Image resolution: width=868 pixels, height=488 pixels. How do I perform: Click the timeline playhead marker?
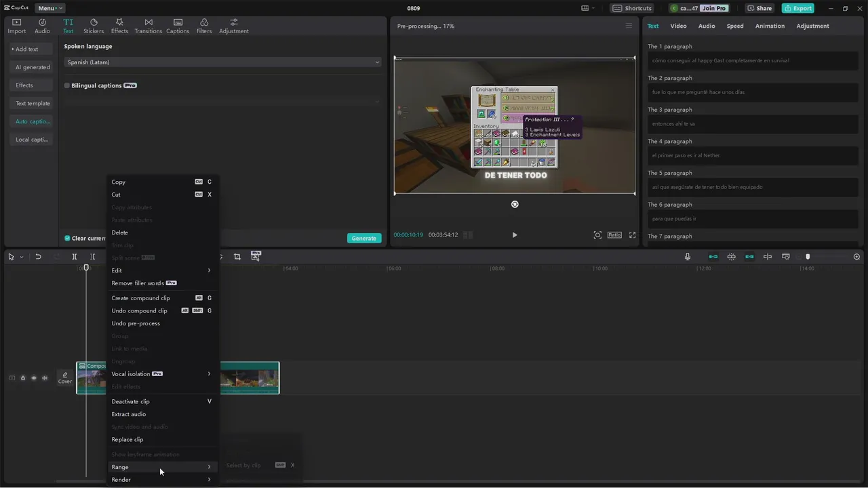[86, 268]
